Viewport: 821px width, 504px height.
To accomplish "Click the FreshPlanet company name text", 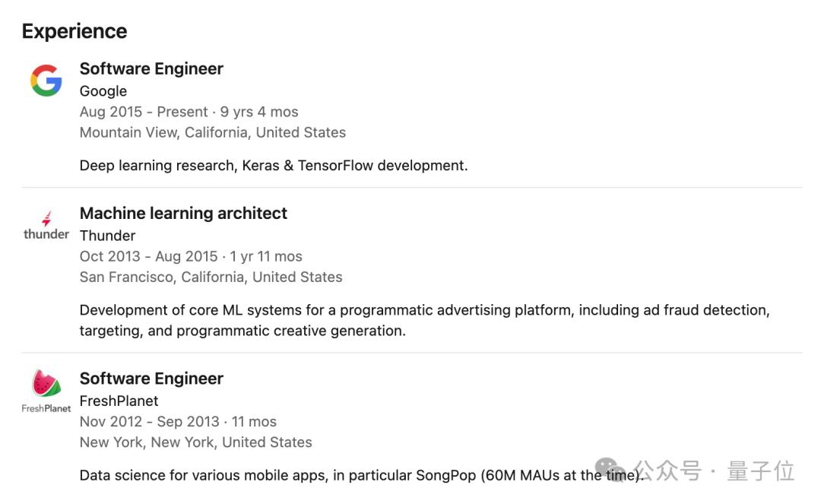I will click(119, 401).
